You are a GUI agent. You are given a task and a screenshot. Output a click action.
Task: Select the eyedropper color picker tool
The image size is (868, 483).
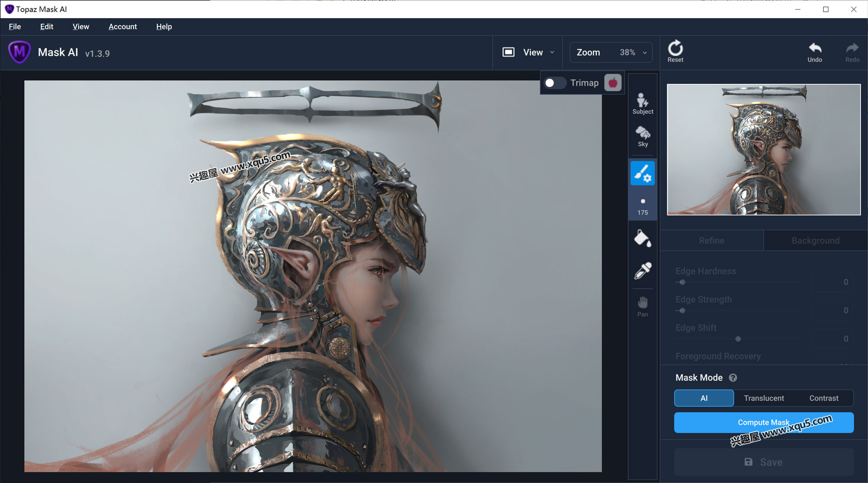pyautogui.click(x=643, y=271)
